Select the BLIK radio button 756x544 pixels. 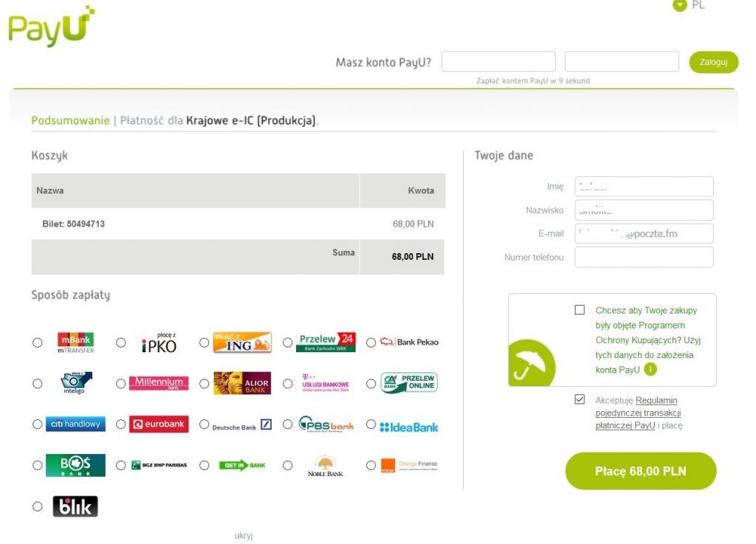[37, 506]
